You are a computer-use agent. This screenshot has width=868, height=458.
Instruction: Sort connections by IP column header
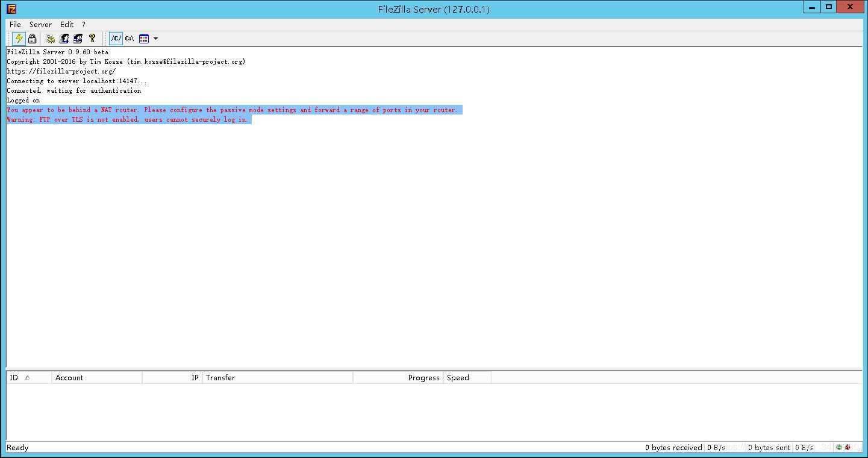(x=172, y=378)
